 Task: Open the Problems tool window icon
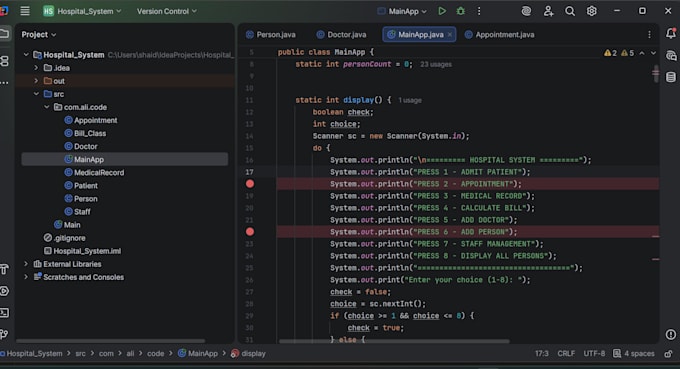670,334
